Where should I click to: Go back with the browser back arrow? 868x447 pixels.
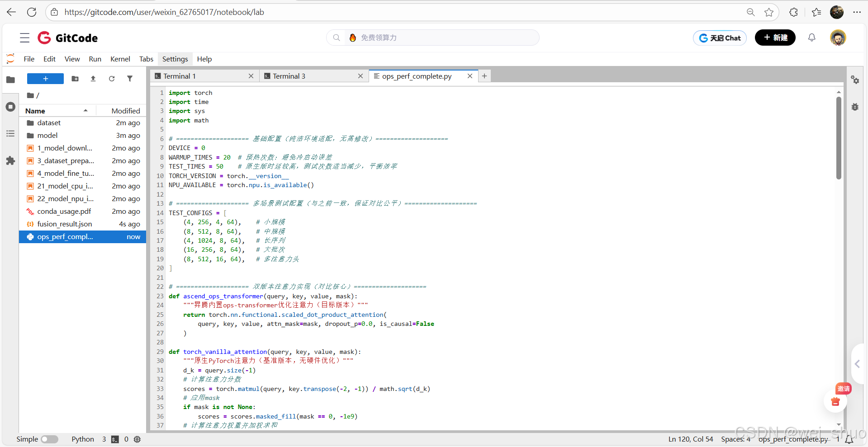[11, 12]
